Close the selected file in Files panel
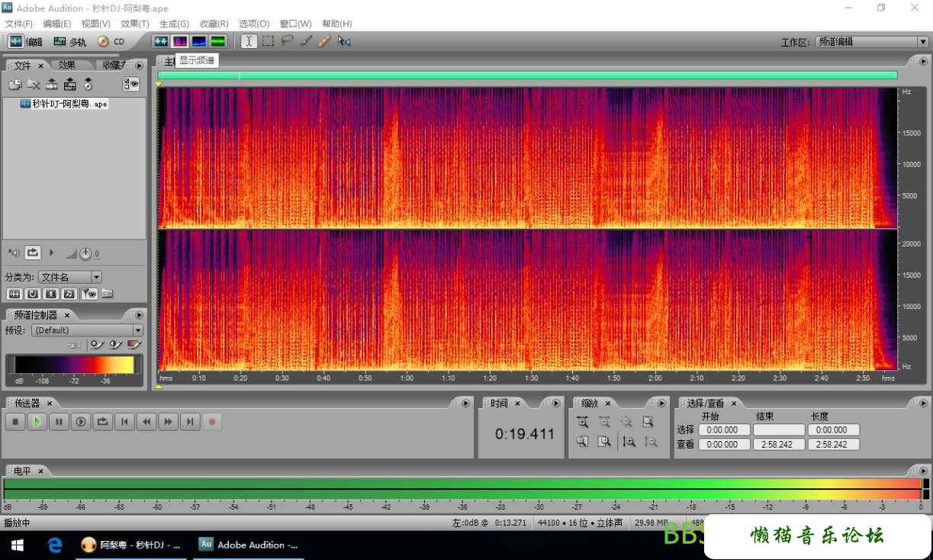 34,85
